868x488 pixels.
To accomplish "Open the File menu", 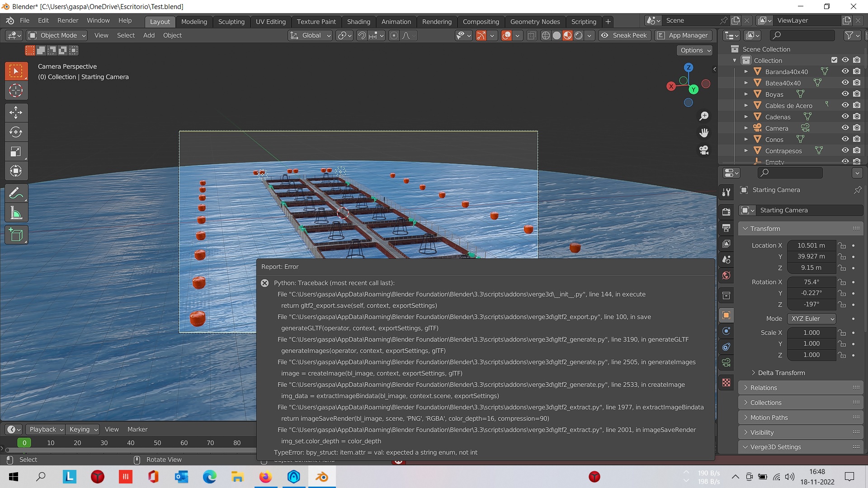I will 24,20.
